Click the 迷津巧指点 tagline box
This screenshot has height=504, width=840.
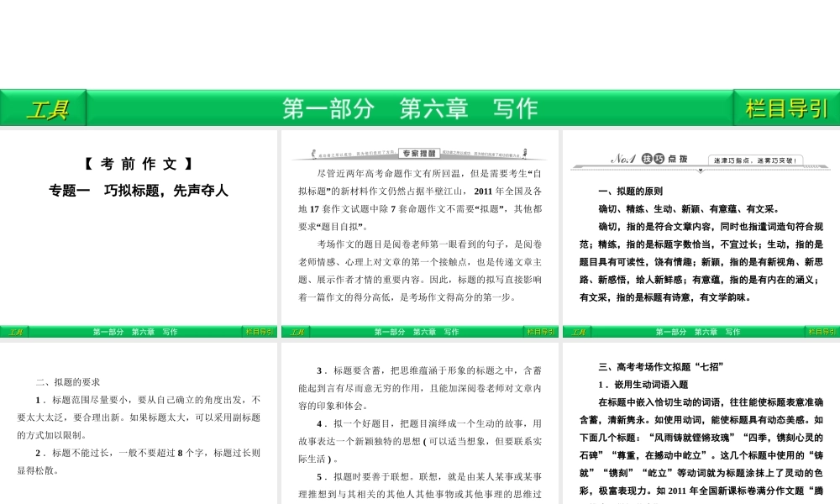pos(755,160)
